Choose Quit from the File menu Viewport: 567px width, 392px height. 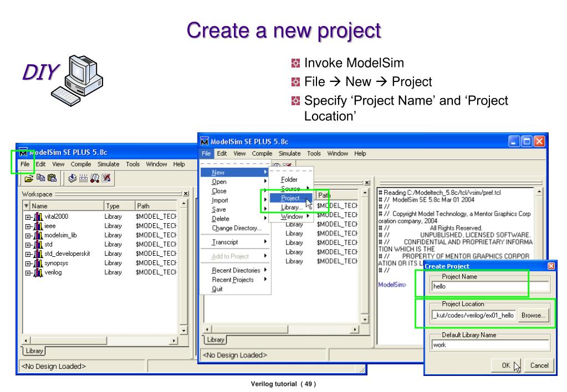[x=234, y=289]
